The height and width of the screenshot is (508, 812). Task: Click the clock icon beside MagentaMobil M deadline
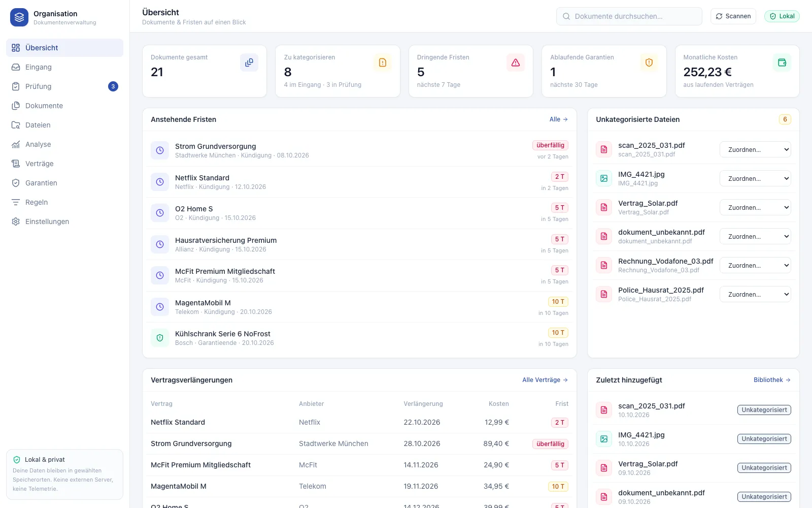pos(160,307)
